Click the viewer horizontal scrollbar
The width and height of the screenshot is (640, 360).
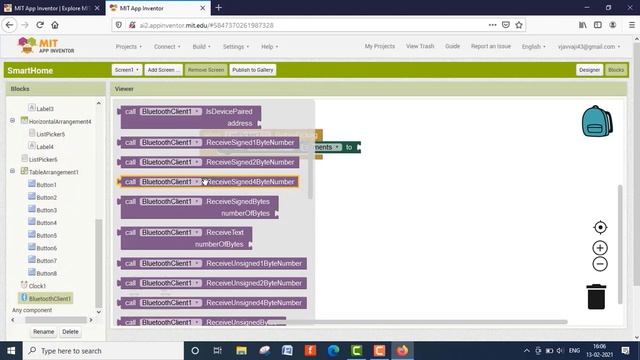coord(418,322)
